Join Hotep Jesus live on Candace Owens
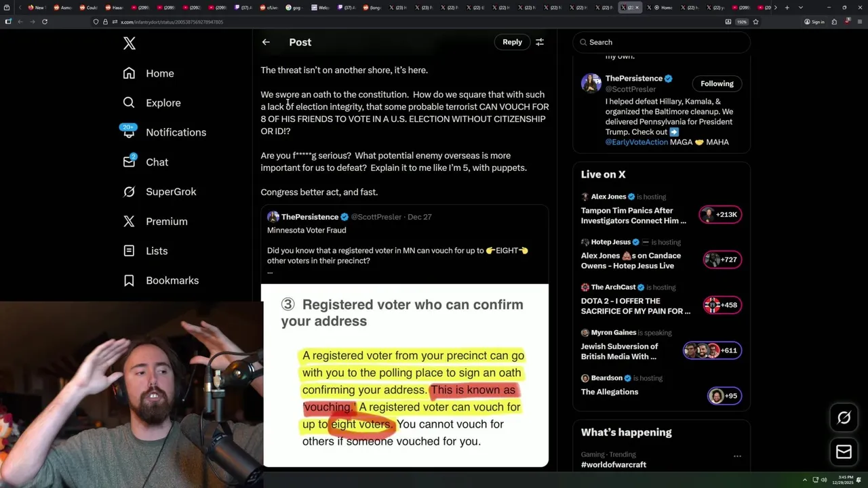This screenshot has height=488, width=868. (x=631, y=261)
